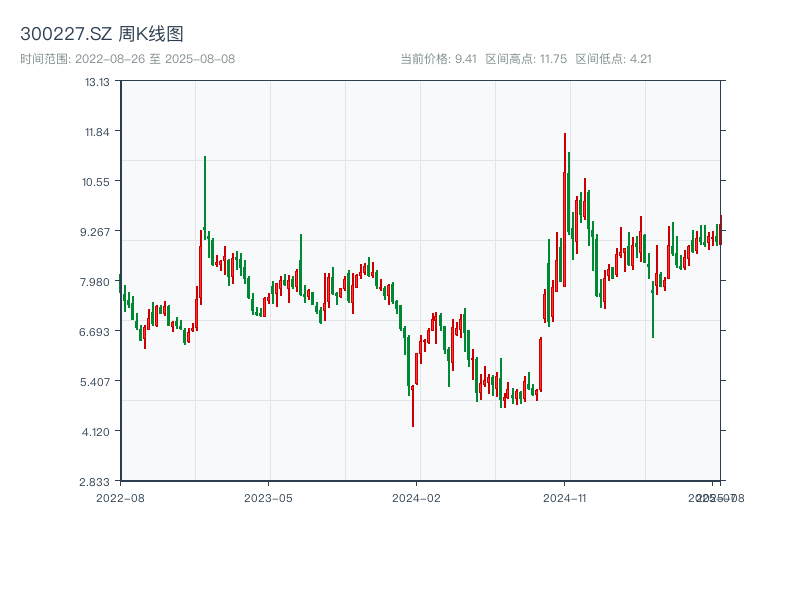Click the 当前价格 9.41 label

tap(438, 59)
